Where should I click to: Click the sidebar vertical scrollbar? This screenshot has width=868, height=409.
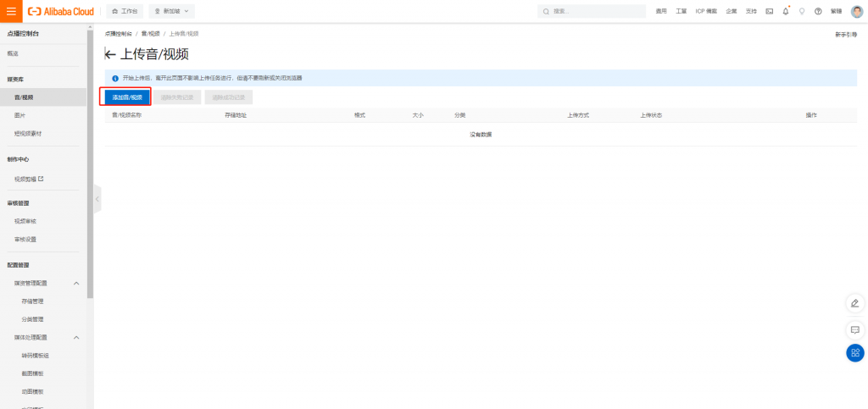90,164
